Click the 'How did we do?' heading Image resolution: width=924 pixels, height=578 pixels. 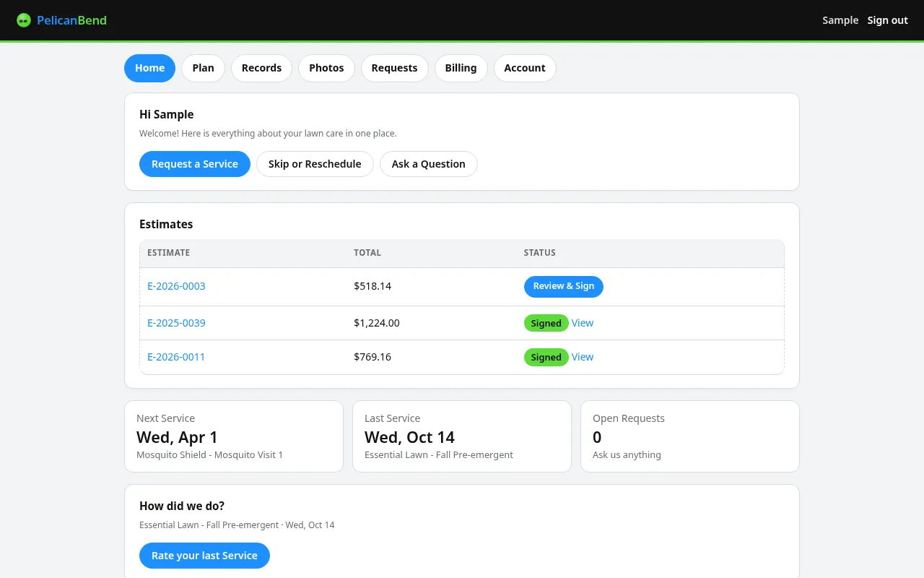tap(182, 506)
